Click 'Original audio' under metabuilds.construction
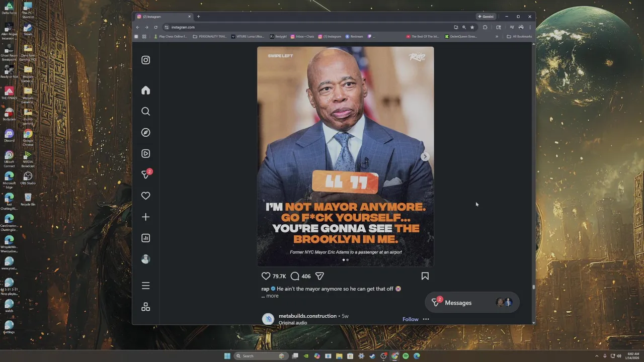Screen dimensions: 644x362 (293, 323)
